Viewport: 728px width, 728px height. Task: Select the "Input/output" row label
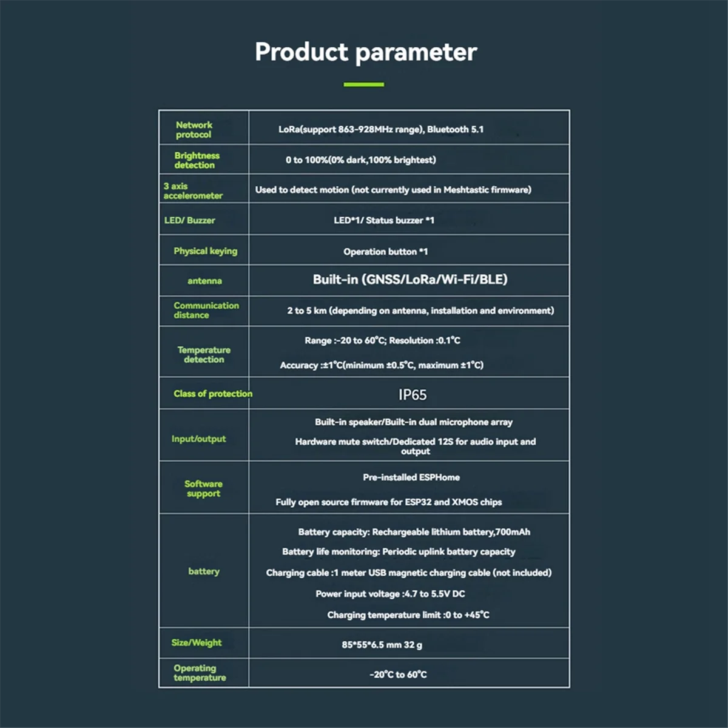pos(198,439)
